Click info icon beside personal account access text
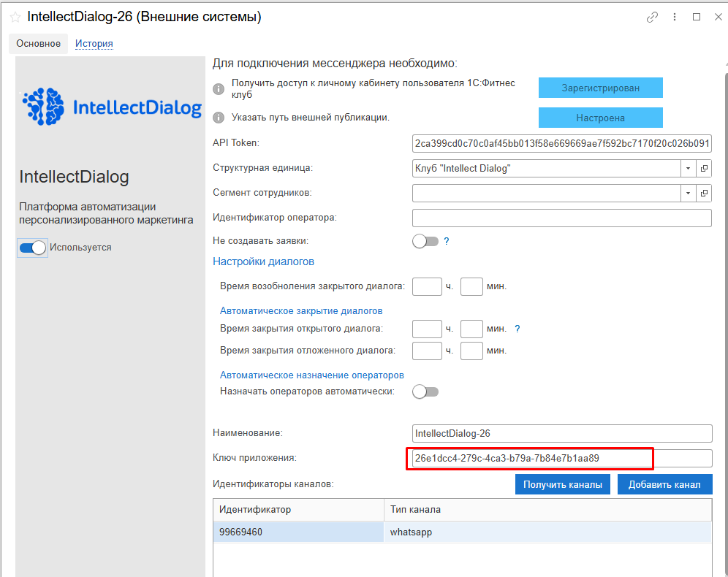 coord(218,89)
